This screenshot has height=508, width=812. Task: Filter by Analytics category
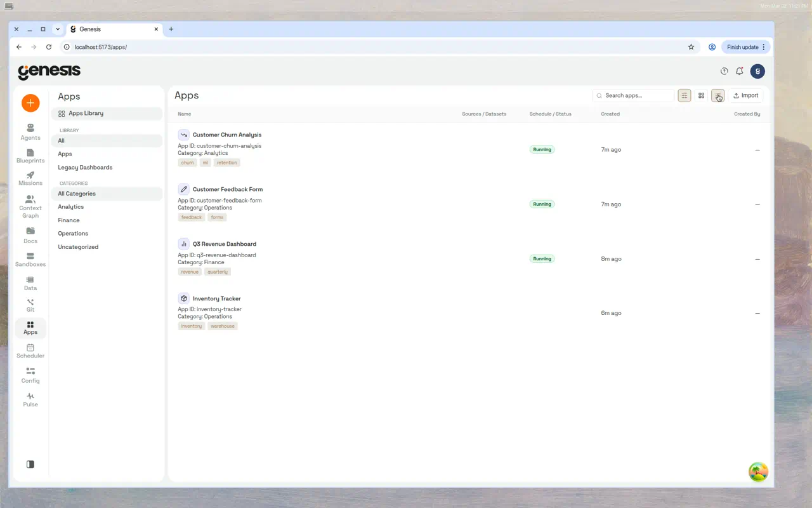tap(107, 207)
